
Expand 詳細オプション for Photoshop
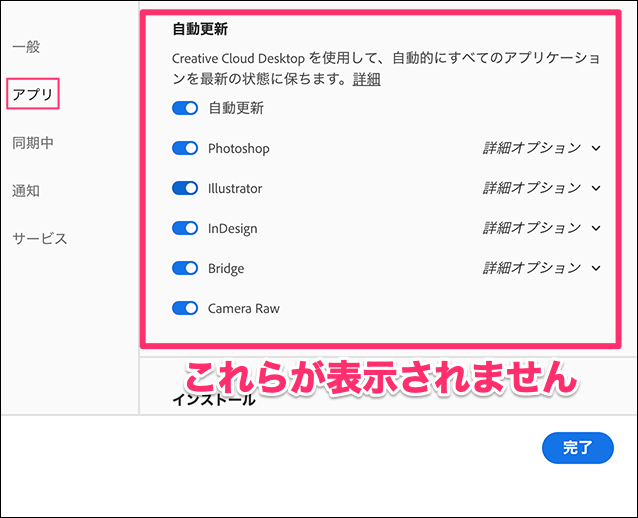(x=542, y=148)
